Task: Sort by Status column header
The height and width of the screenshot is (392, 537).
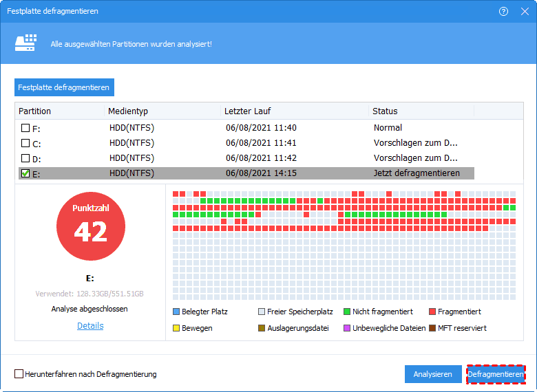Action: [x=385, y=111]
